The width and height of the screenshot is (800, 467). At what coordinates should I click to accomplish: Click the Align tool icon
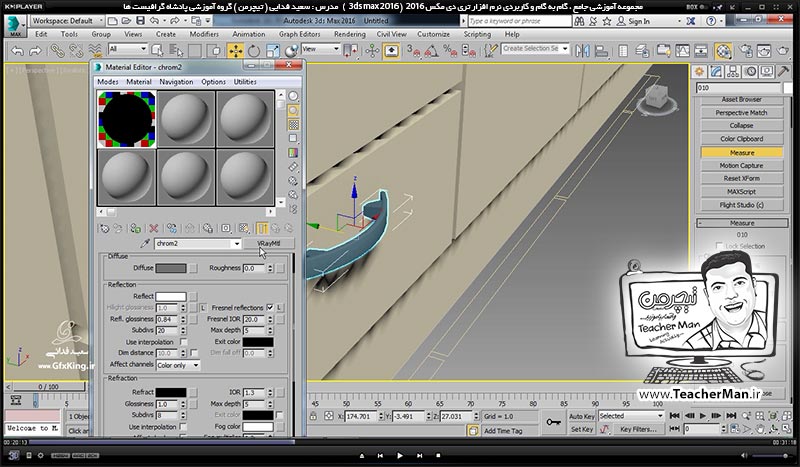coord(602,51)
